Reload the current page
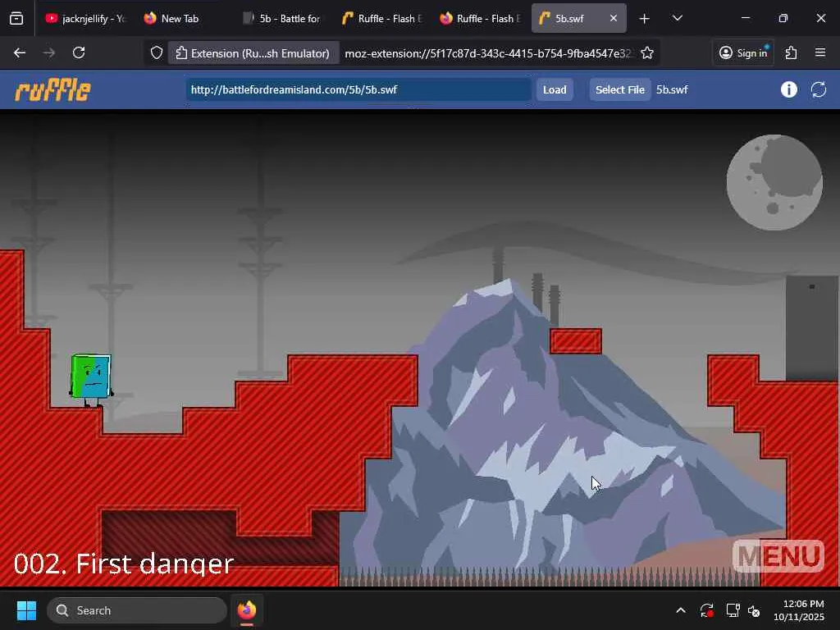Image resolution: width=840 pixels, height=630 pixels. (x=79, y=52)
